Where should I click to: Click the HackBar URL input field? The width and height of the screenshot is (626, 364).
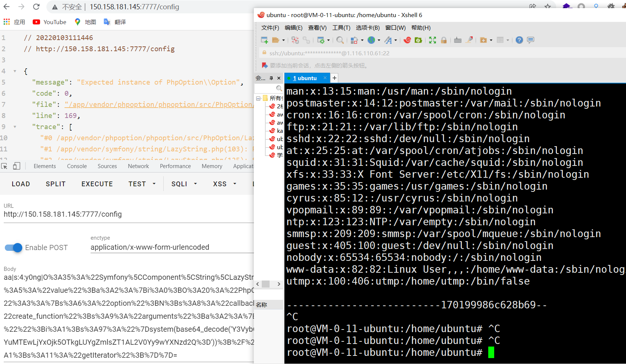pyautogui.click(x=128, y=214)
